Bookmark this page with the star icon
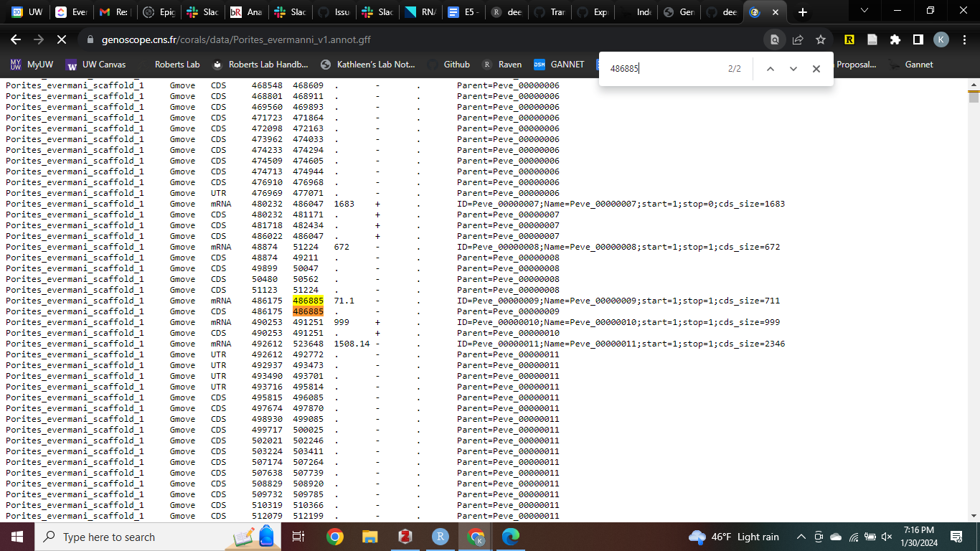980x551 pixels. pyautogui.click(x=821, y=39)
